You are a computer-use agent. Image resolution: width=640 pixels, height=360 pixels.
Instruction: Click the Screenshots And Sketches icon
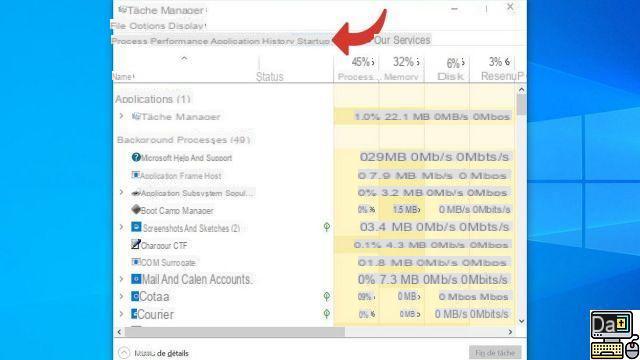pyautogui.click(x=136, y=227)
